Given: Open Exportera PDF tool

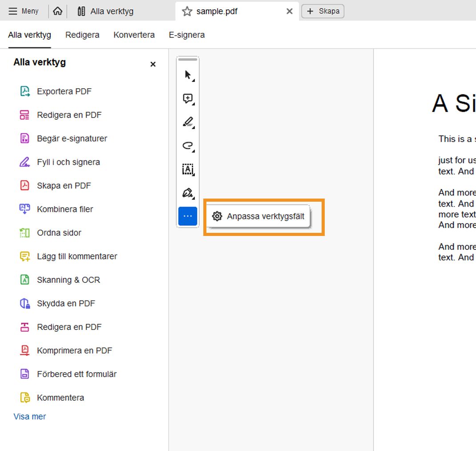Looking at the screenshot, I should click(64, 91).
